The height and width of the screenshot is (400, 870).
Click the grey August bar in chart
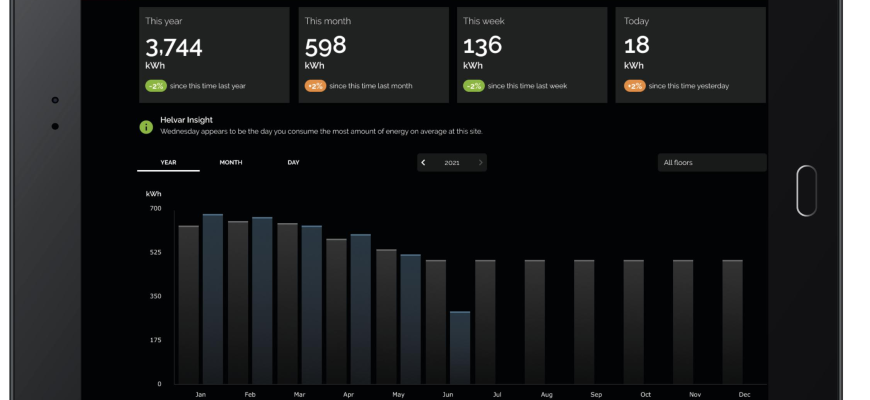(x=535, y=321)
